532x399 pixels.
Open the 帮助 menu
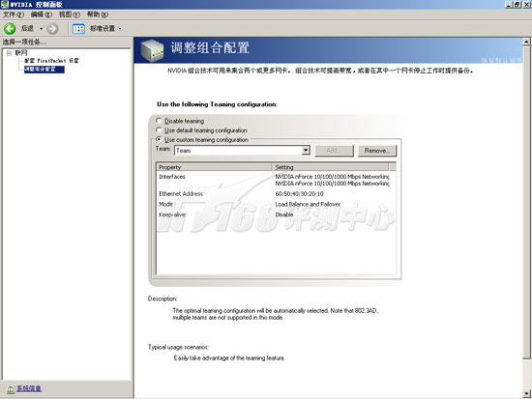(x=98, y=14)
